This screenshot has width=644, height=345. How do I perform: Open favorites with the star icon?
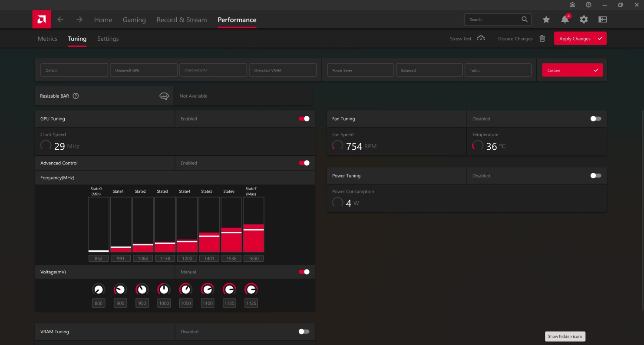tap(546, 20)
